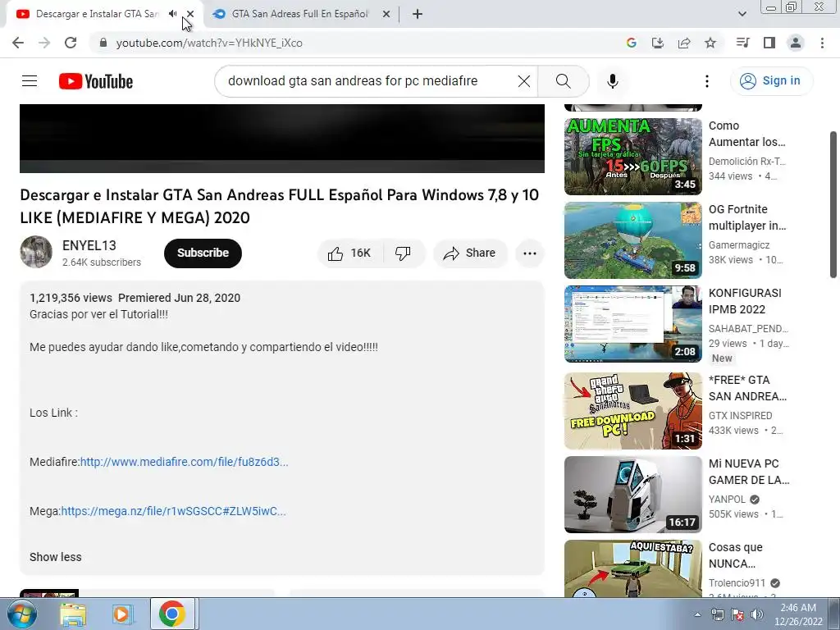Like the video with thumbs up
The image size is (840, 630).
click(350, 253)
